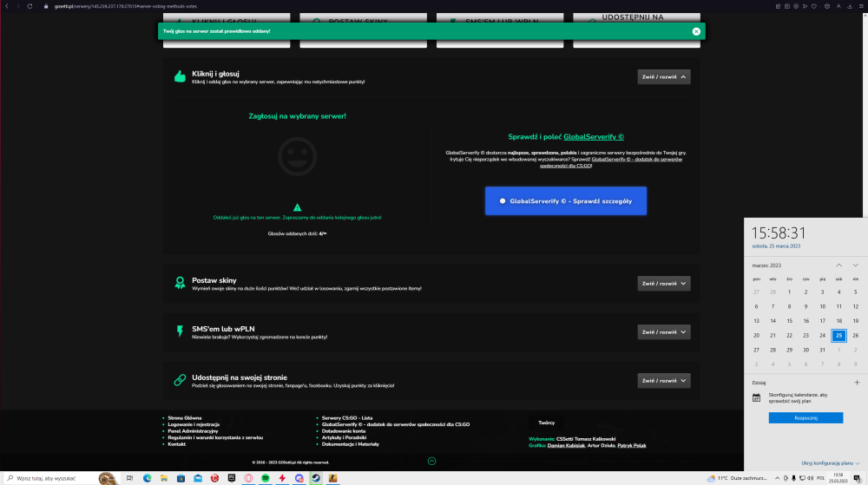Open Doładowanie konta footer link

343,431
